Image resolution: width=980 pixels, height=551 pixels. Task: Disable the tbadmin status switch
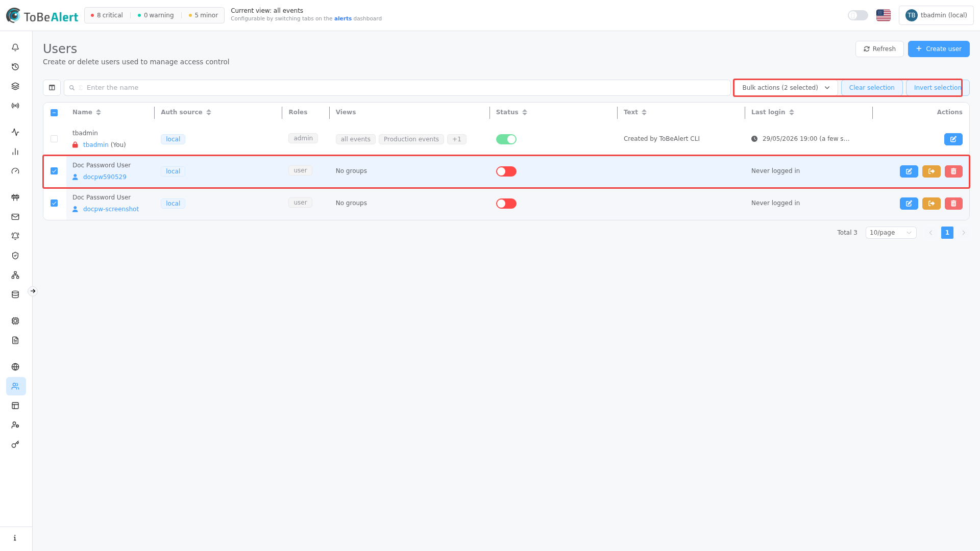click(x=506, y=139)
